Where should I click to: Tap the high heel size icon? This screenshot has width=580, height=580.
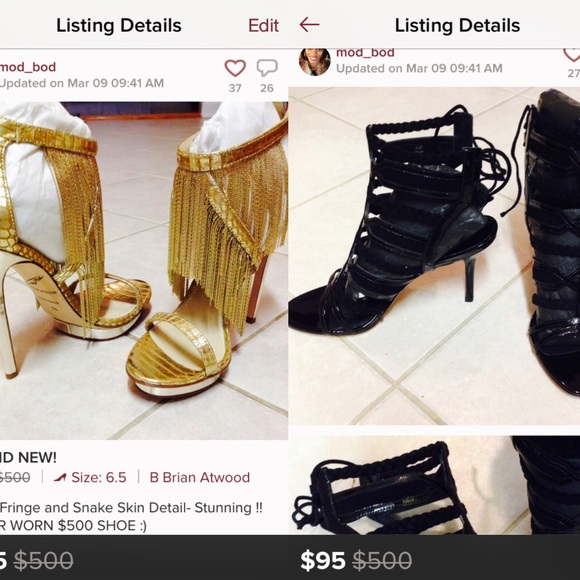pyautogui.click(x=60, y=478)
